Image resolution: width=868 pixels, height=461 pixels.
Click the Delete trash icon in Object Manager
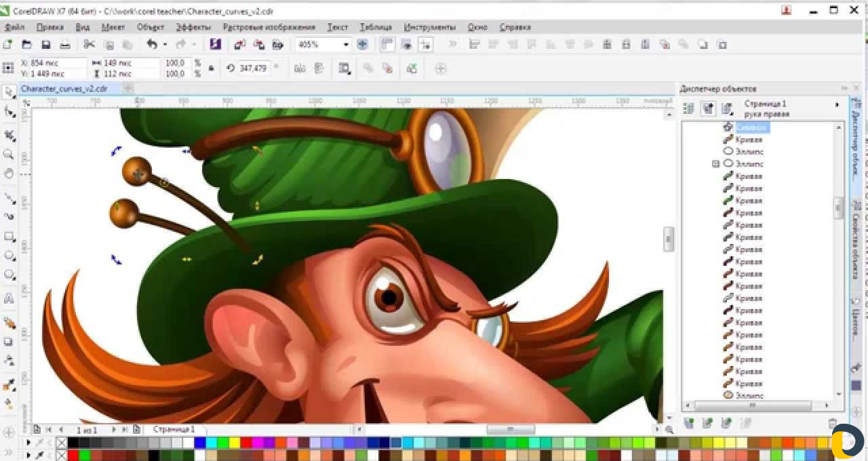click(833, 424)
